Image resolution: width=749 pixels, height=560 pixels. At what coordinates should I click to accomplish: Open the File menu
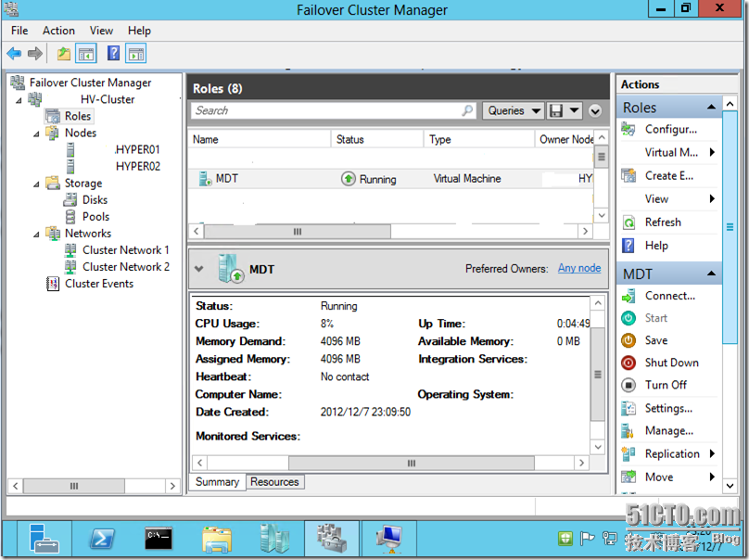[19, 31]
